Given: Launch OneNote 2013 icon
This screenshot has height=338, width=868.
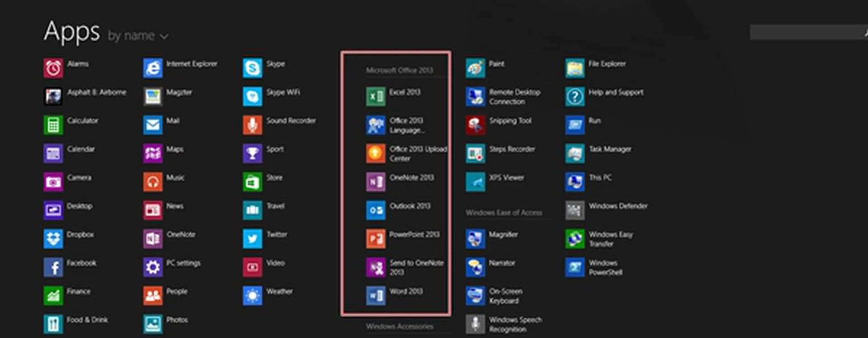Looking at the screenshot, I should pos(376,182).
